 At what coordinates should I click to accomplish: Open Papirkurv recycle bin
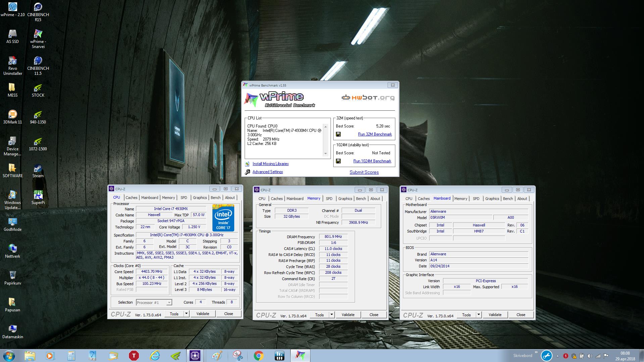[x=13, y=278]
